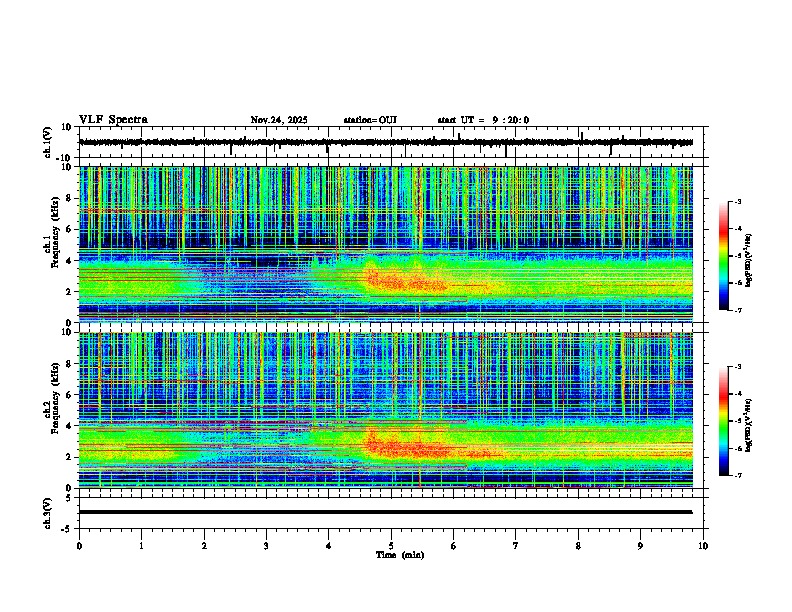
Task: Click the ch.2 color bar log(PSD) unit label
Action: [x=749, y=425]
